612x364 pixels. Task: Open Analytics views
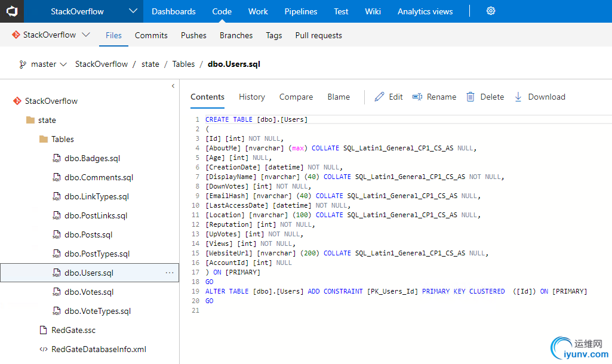425,11
